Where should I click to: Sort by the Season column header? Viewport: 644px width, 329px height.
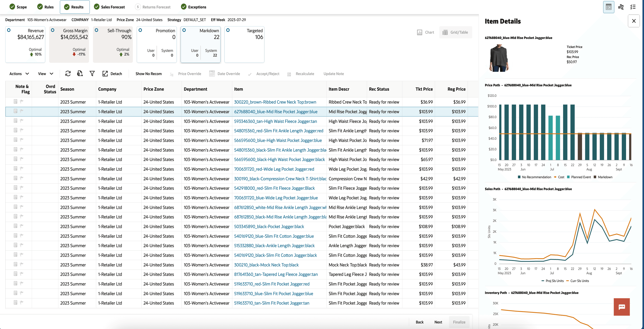point(67,89)
